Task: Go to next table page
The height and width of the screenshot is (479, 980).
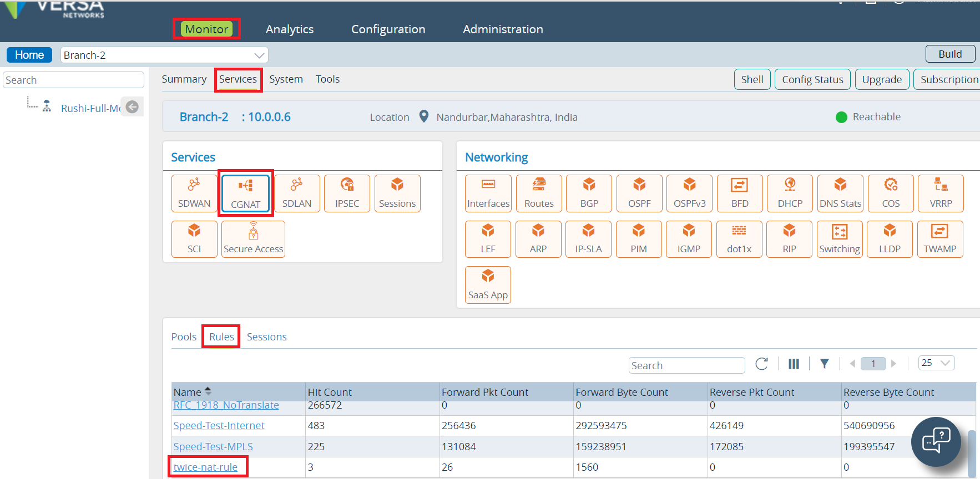Action: click(893, 364)
